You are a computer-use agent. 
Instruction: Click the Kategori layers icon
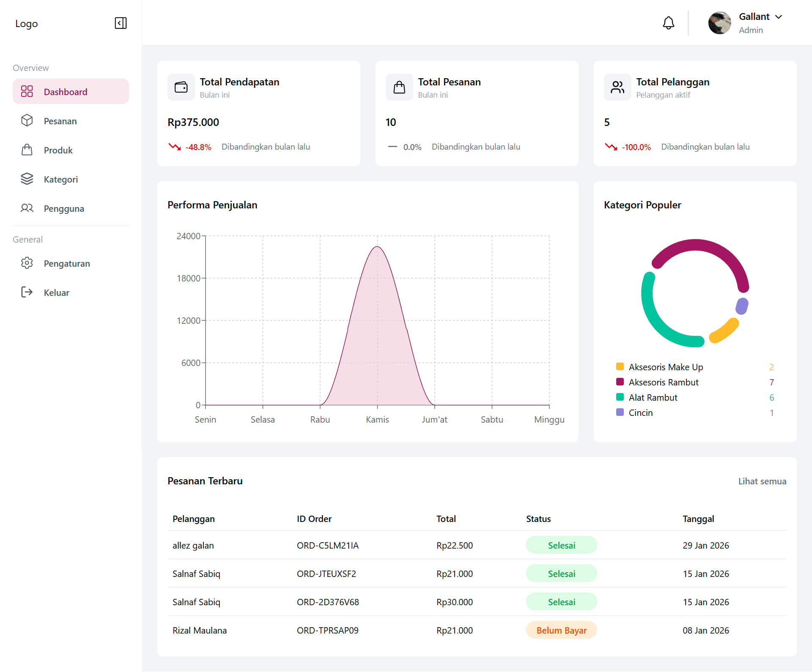[x=27, y=179]
